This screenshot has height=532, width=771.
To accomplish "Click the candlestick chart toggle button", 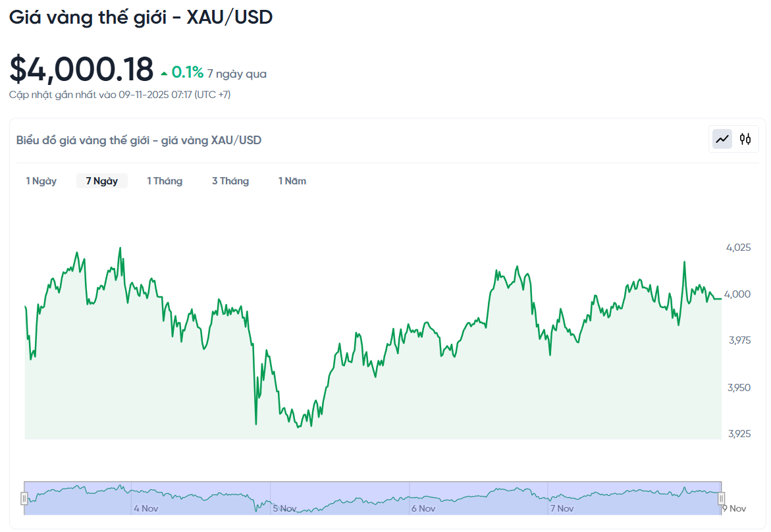I will (x=745, y=139).
